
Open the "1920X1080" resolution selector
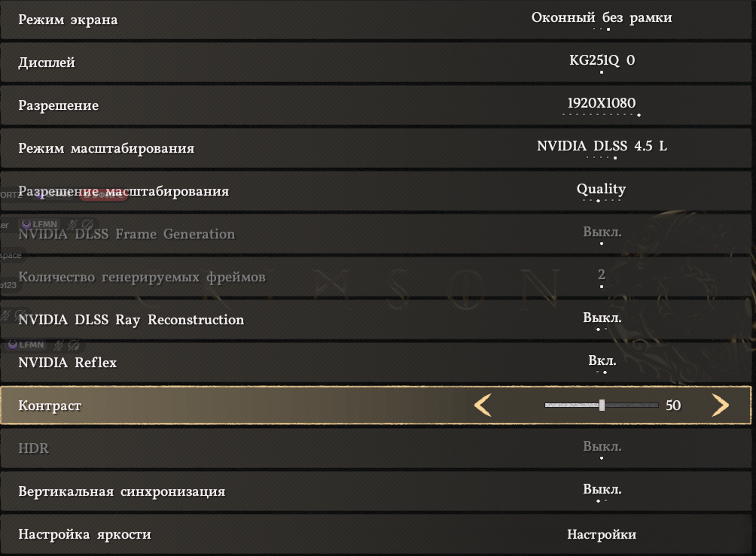pyautogui.click(x=602, y=104)
